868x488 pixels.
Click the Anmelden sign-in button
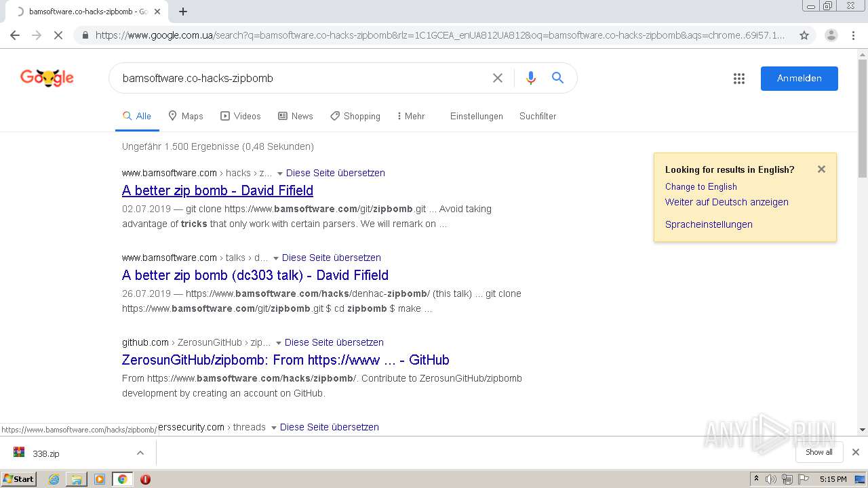(x=799, y=78)
